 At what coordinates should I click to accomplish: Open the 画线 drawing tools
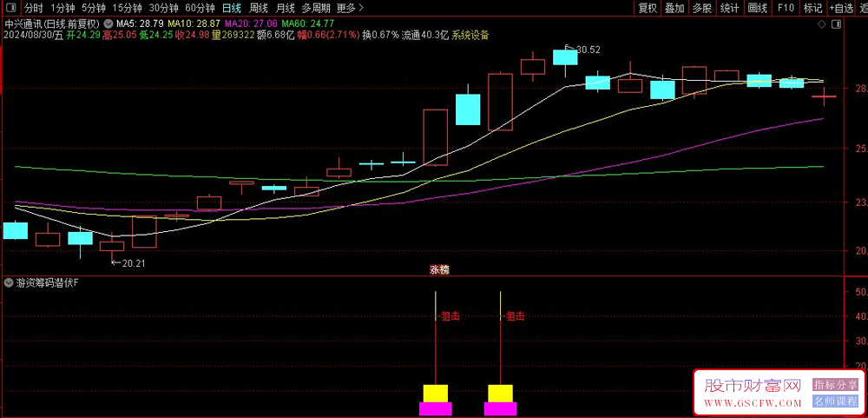point(757,8)
